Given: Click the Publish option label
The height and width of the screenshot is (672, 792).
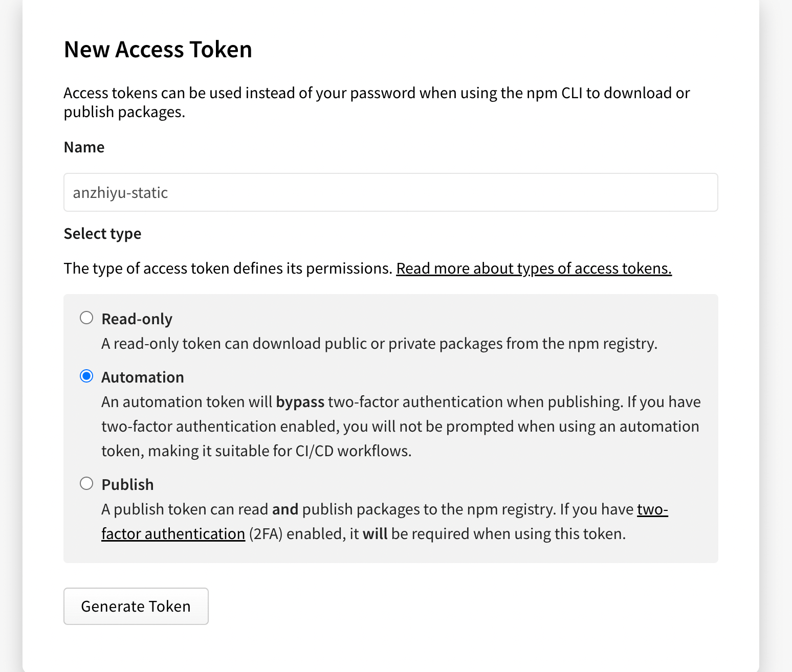Looking at the screenshot, I should 127,484.
